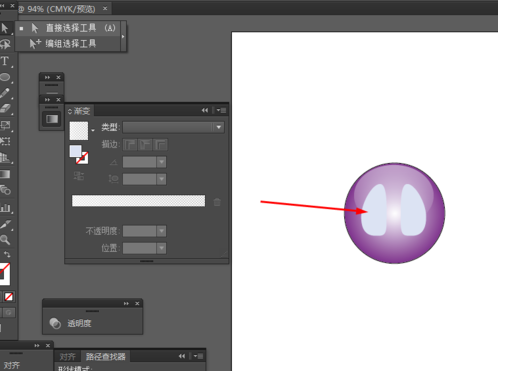Select the Gradient tool in toolbar
The width and height of the screenshot is (522, 371).
click(x=5, y=174)
